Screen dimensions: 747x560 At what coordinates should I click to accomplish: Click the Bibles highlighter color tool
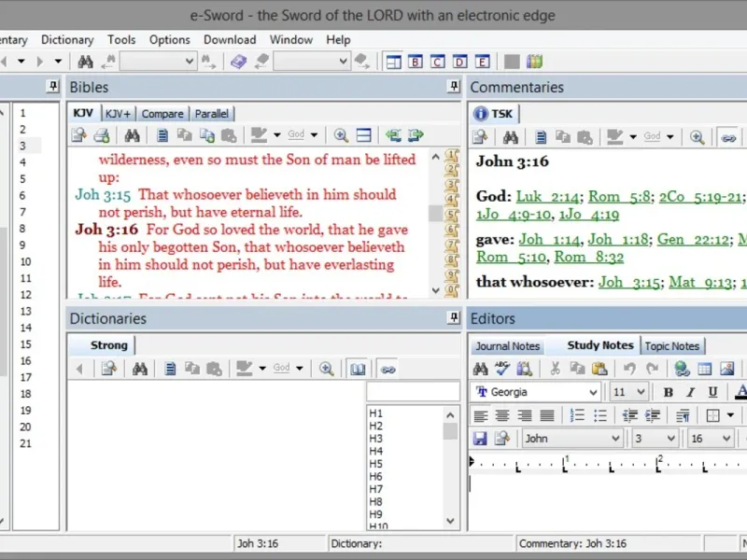click(259, 135)
